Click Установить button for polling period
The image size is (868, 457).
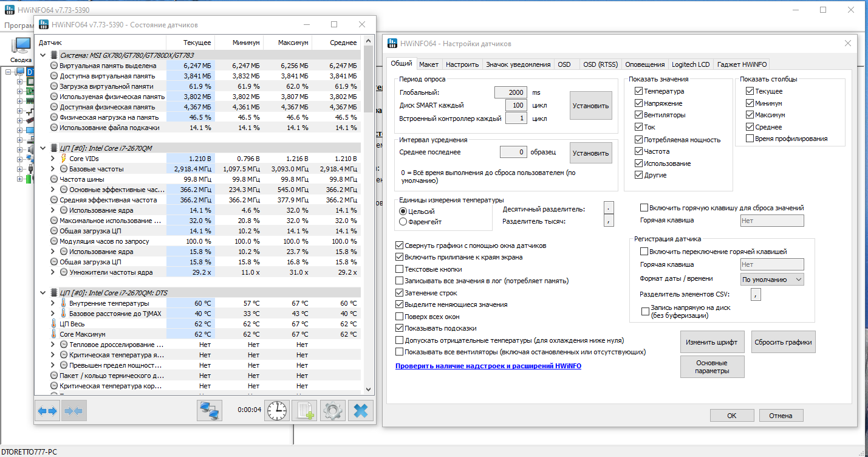click(590, 106)
